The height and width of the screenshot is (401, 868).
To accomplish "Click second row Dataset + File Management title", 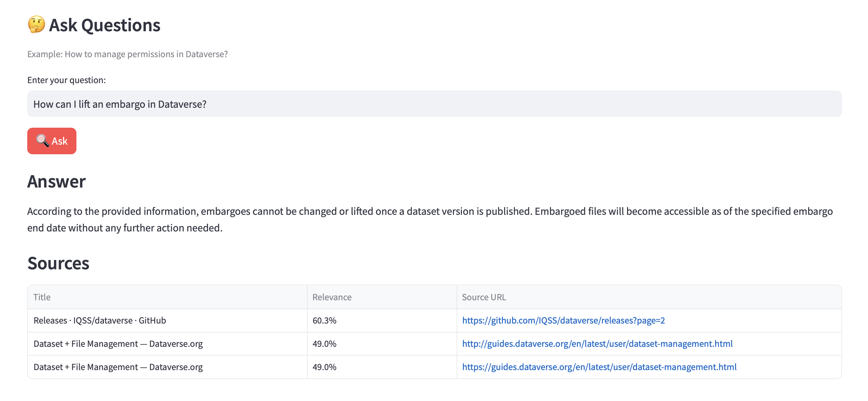I will point(118,344).
